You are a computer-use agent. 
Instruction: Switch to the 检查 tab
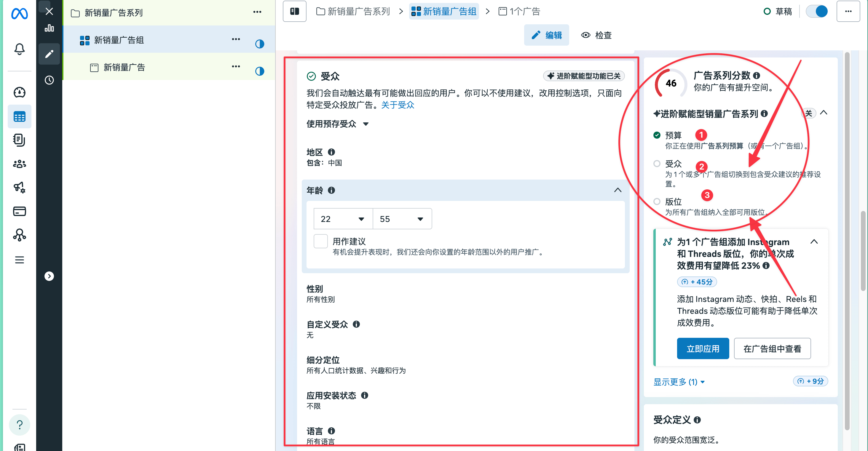click(596, 35)
